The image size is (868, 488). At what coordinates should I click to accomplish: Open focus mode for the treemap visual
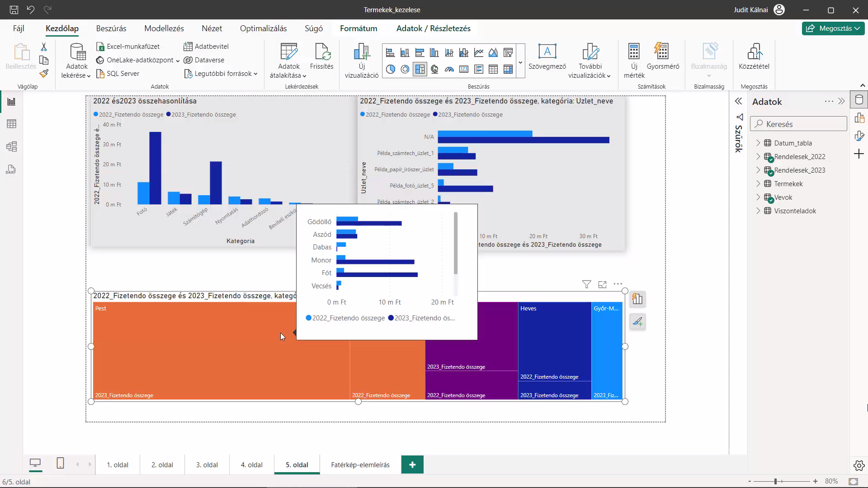602,284
